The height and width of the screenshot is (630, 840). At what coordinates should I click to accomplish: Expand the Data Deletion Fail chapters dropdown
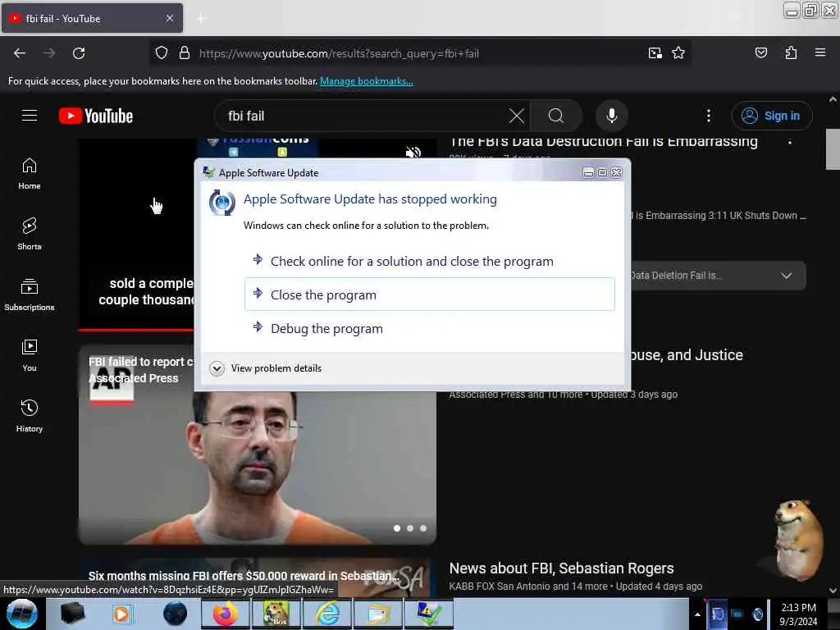786,276
